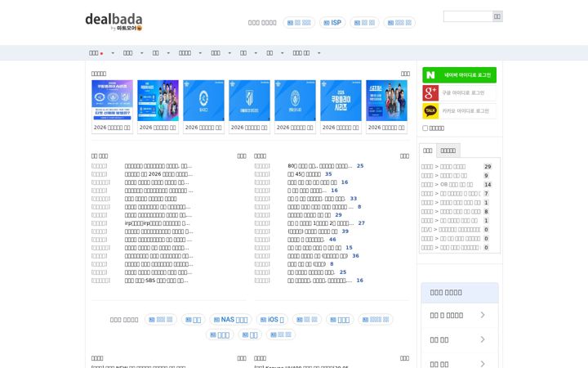Viewport: 588px width, 368px height.
Task: Open the second chevron row below the blue sidebar header
Action: click(x=459, y=339)
